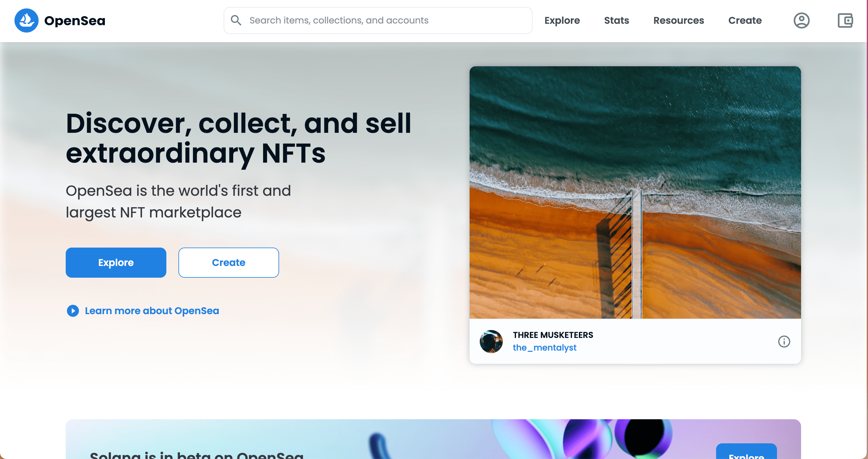Click the_mentalyst creator avatar

(x=491, y=342)
